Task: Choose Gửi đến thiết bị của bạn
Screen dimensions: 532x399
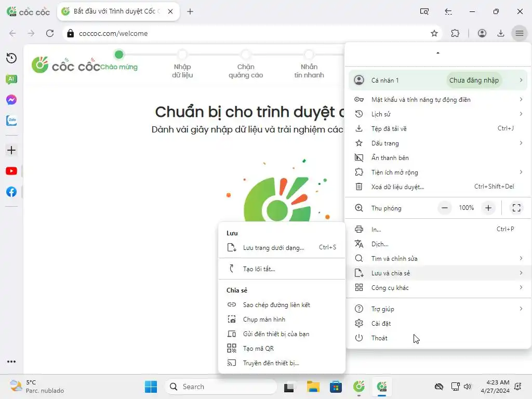Action: click(282, 334)
